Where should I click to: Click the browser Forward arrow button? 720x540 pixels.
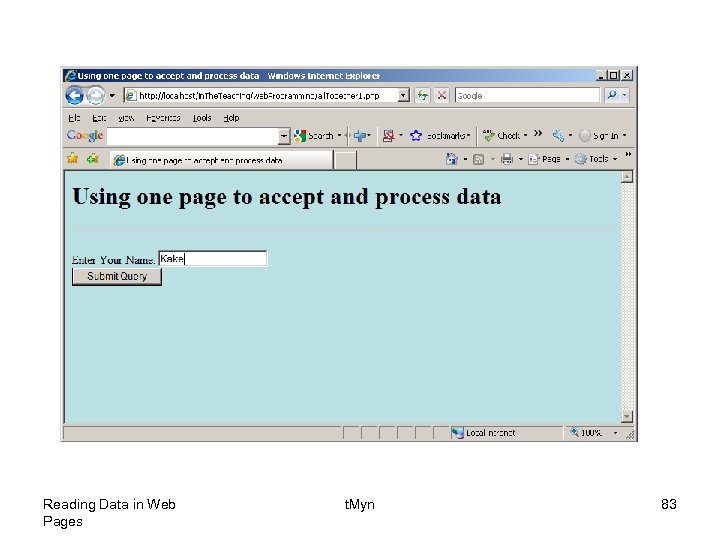[96, 96]
